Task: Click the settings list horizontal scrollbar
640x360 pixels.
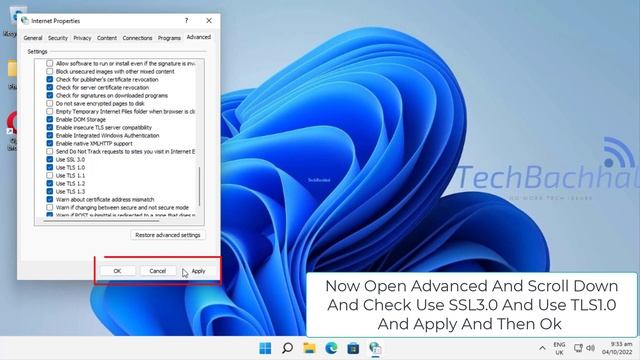Action: click(101, 221)
